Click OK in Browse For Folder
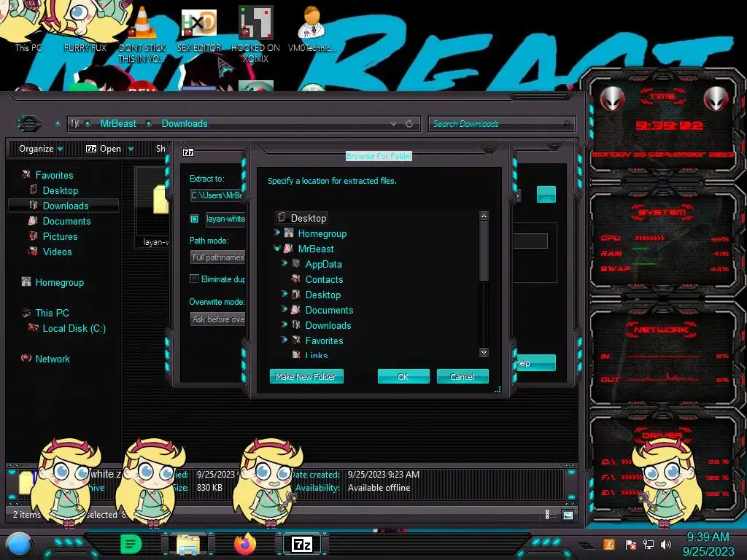 coord(403,376)
